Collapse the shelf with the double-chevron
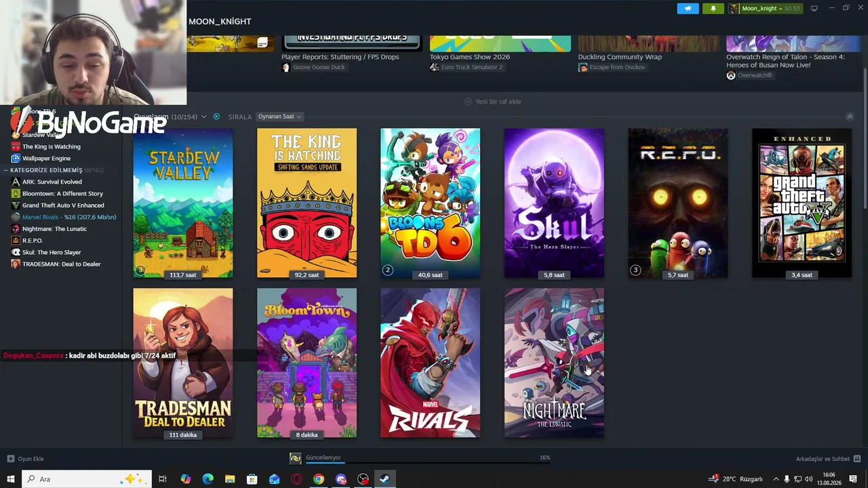868x488 pixels. click(850, 117)
